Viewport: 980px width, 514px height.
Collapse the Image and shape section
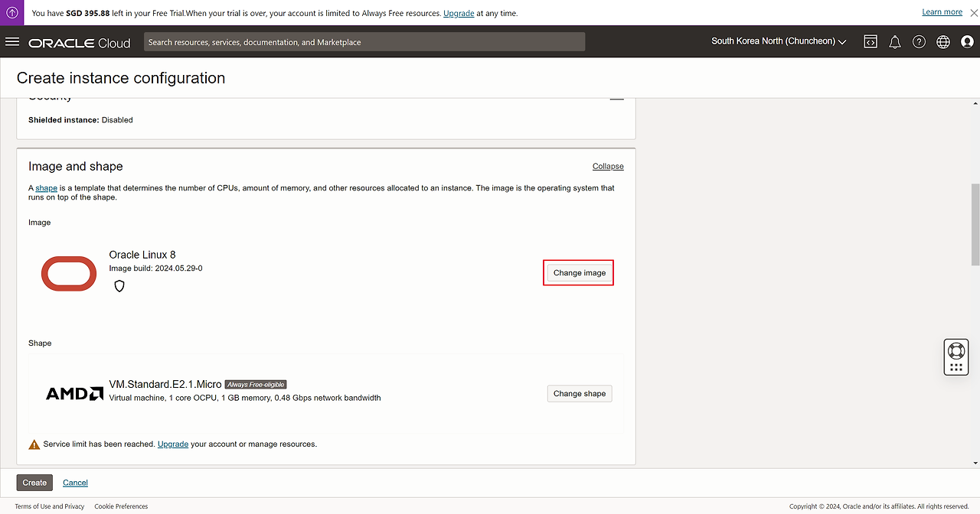tap(607, 166)
